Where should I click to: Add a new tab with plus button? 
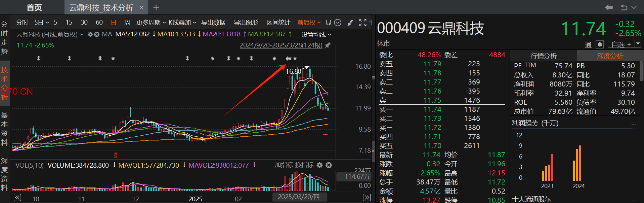[x=156, y=7]
